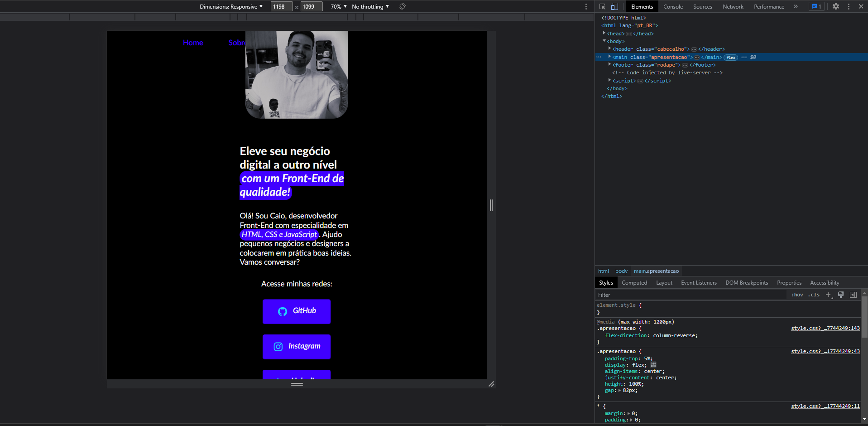This screenshot has height=426, width=868.
Task: Click the Styles filter input
Action: [691, 295]
